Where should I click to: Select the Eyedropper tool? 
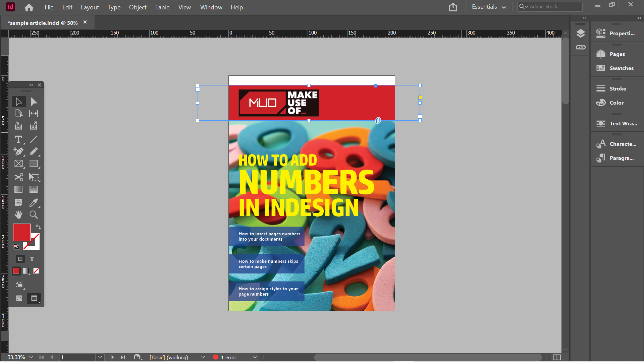click(34, 202)
